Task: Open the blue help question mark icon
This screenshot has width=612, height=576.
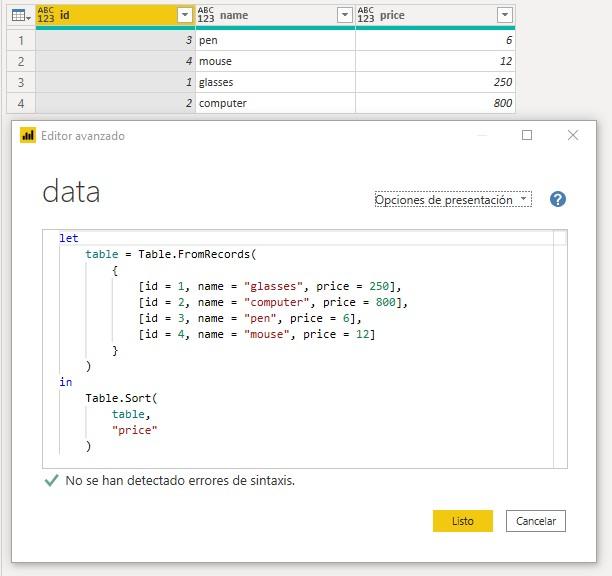Action: 558,199
